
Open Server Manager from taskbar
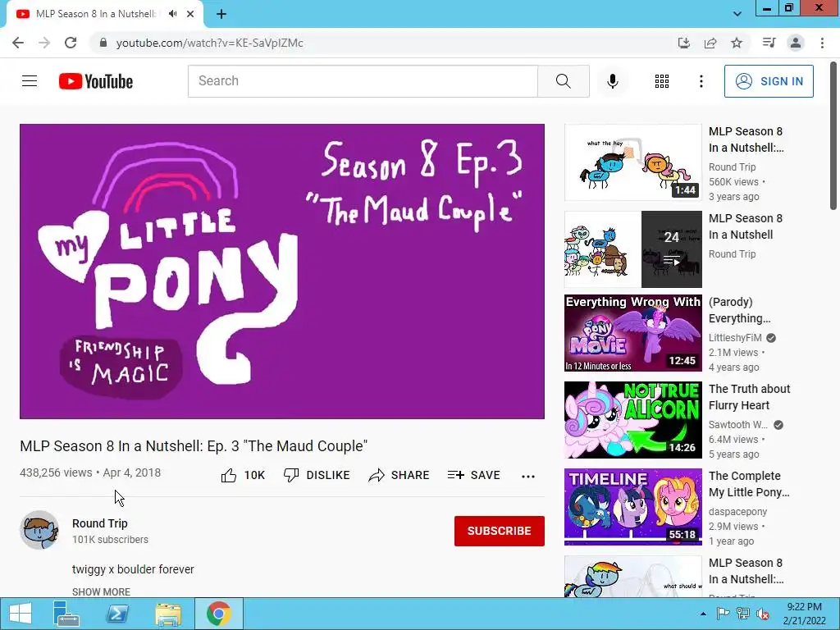click(66, 614)
